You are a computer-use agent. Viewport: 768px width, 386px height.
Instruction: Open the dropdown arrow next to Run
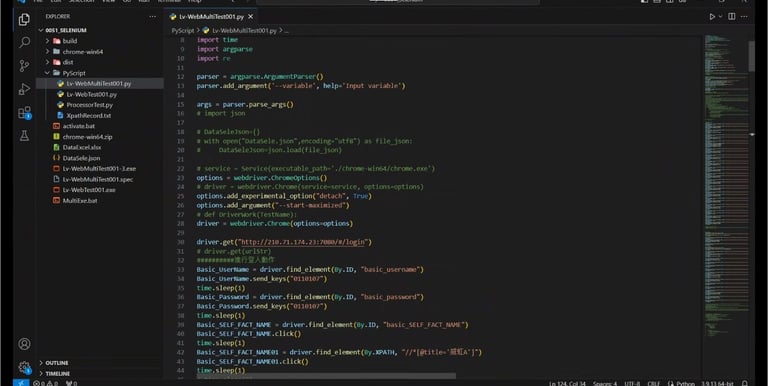(720, 17)
